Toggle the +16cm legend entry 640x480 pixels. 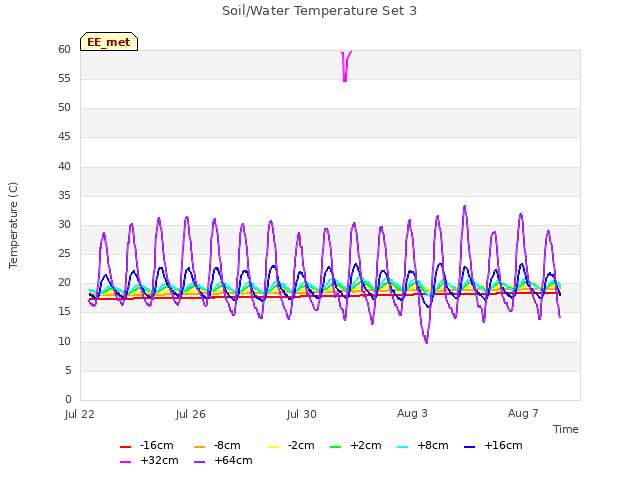coord(493,445)
